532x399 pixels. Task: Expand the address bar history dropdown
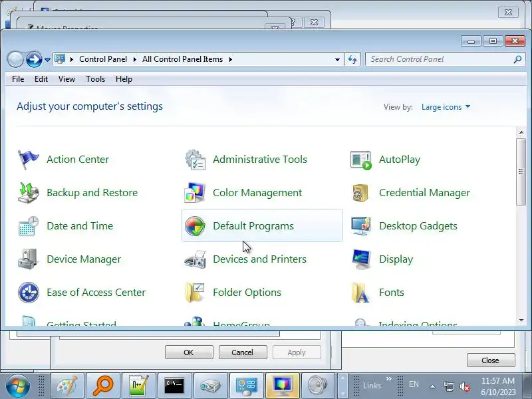click(337, 59)
